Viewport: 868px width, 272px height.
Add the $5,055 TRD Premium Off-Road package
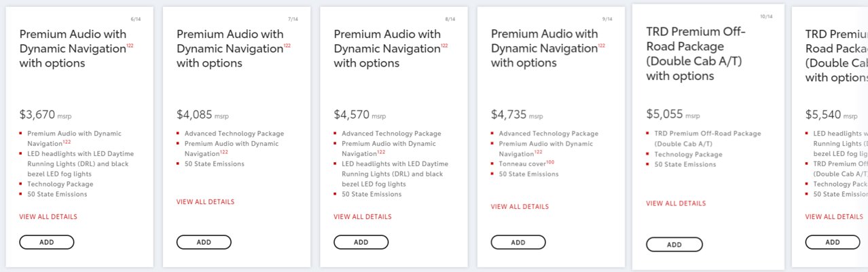[x=674, y=244]
